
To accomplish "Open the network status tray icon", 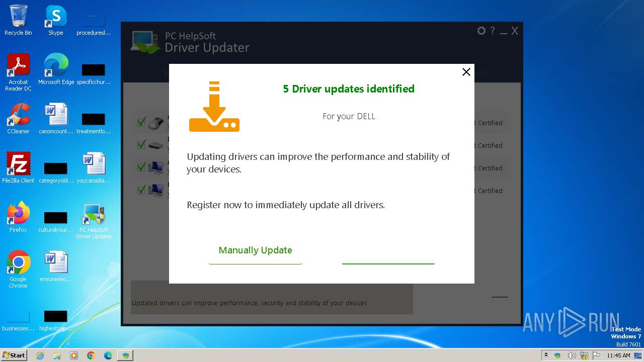I will (x=584, y=355).
